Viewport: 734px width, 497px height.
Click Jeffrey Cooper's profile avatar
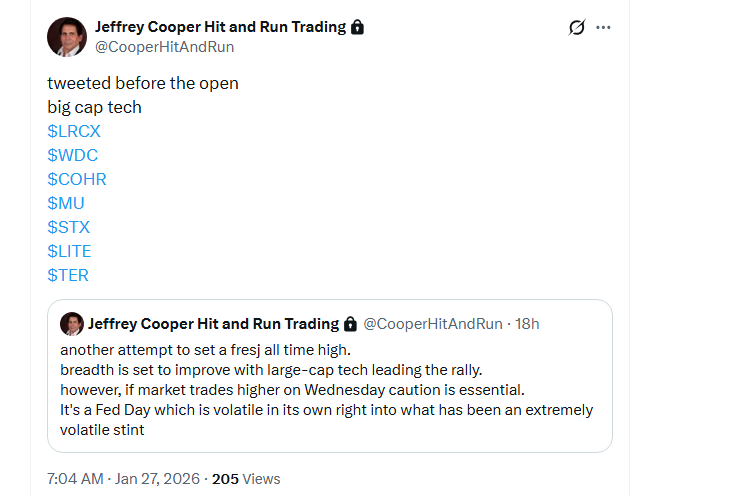(x=66, y=37)
